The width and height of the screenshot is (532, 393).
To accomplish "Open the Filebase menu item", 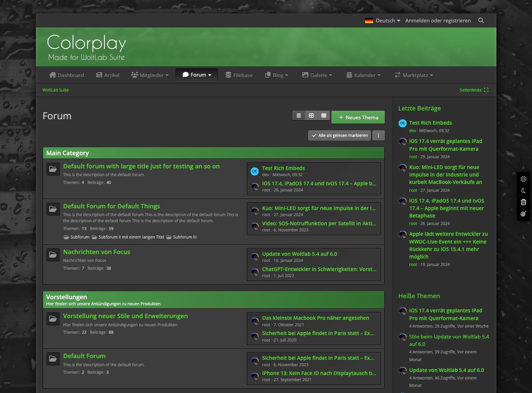I will point(239,75).
